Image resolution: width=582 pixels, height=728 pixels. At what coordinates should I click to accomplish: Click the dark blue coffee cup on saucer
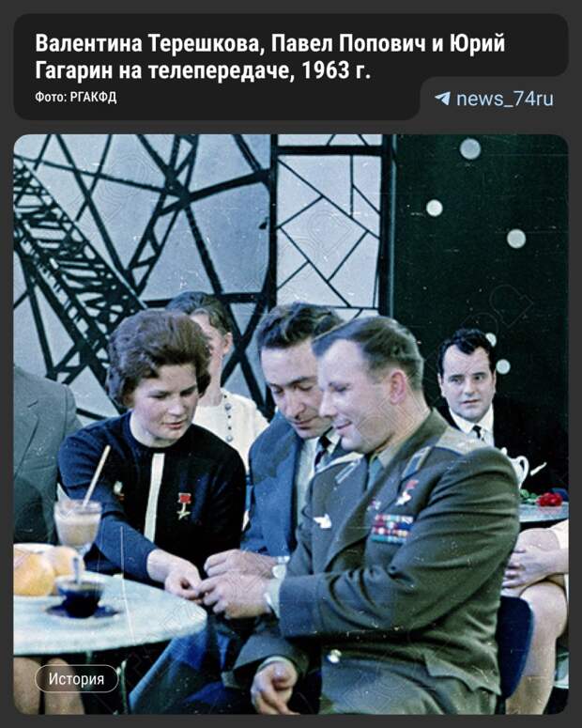[x=80, y=596]
